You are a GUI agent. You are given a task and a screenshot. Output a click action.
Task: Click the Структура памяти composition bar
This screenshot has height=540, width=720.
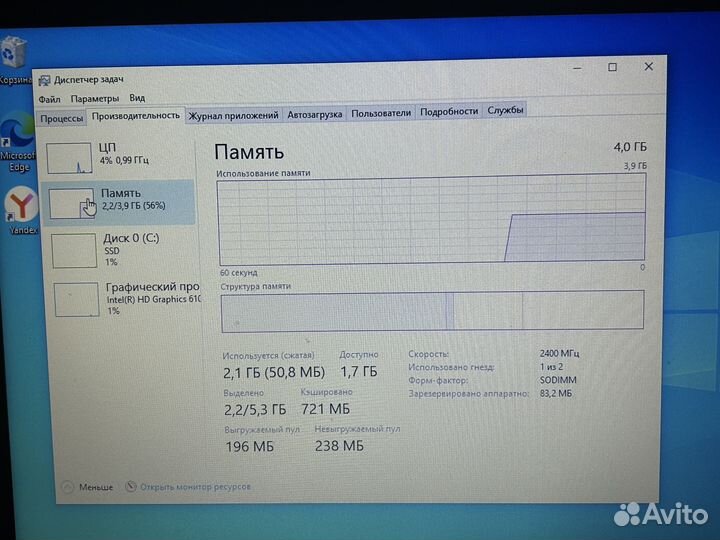[x=432, y=311]
